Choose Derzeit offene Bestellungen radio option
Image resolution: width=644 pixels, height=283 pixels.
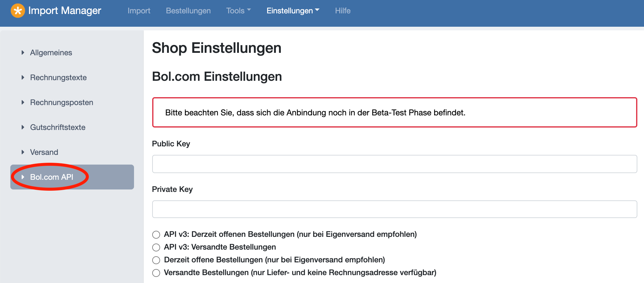click(x=156, y=260)
